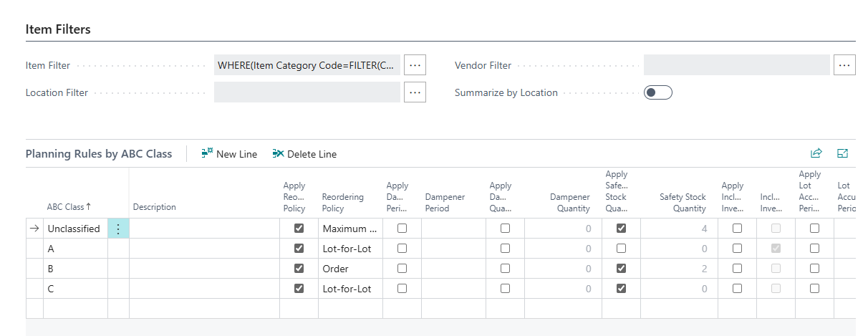Select the ABC Class cell C
Viewport: 868px width, 336px height.
tap(75, 289)
